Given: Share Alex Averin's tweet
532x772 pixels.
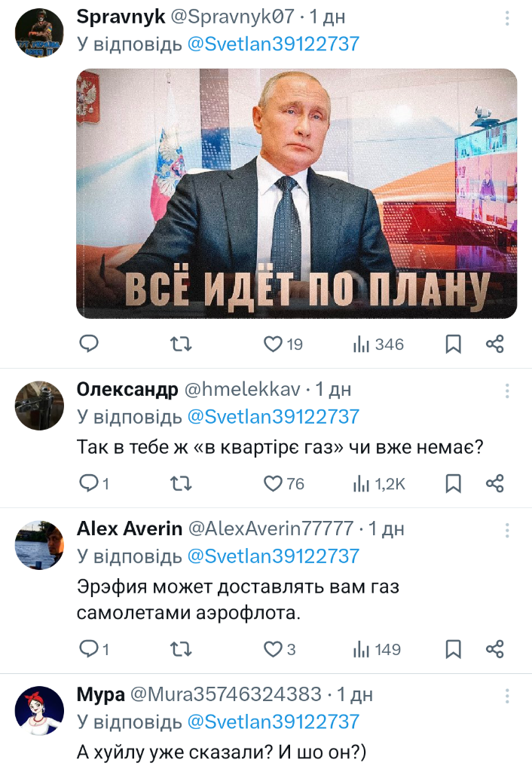Looking at the screenshot, I should point(494,649).
